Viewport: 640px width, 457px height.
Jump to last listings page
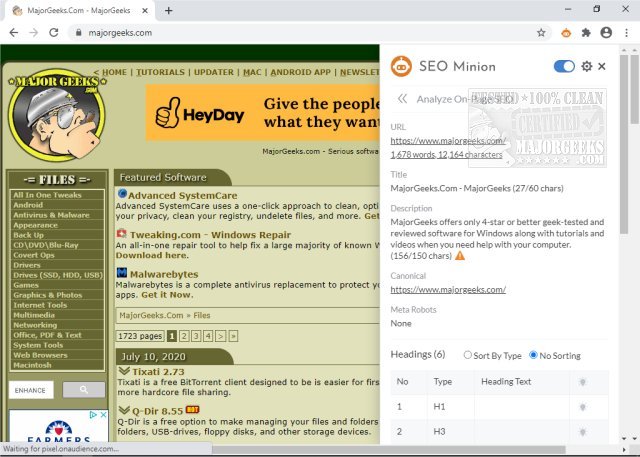tap(233, 336)
